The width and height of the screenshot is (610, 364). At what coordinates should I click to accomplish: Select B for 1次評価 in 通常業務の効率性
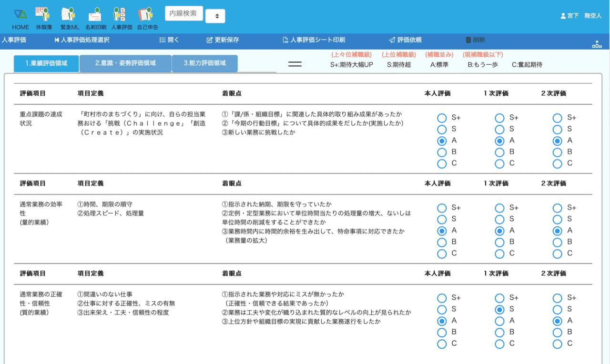499,242
